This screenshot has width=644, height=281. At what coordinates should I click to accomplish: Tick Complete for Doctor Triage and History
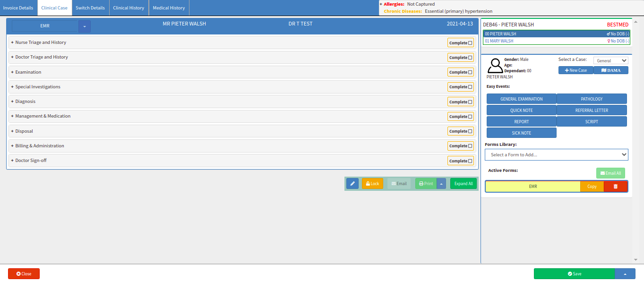[x=470, y=58]
